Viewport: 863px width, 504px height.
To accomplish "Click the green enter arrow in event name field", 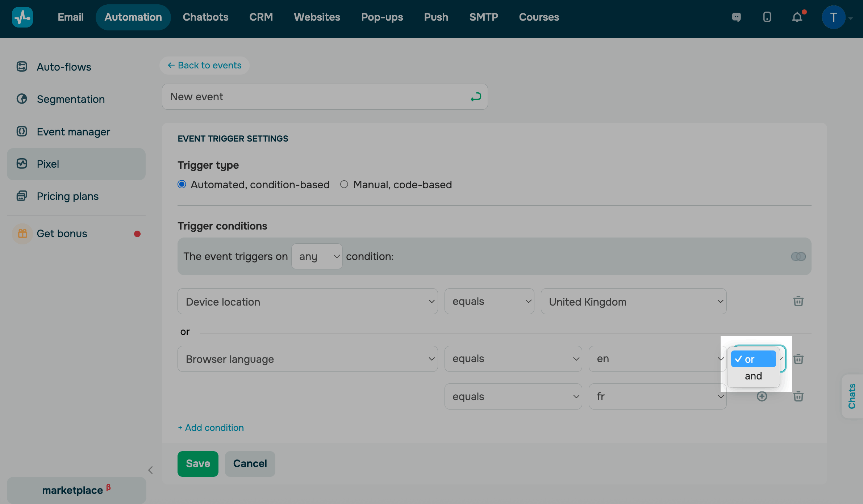I will click(x=475, y=97).
